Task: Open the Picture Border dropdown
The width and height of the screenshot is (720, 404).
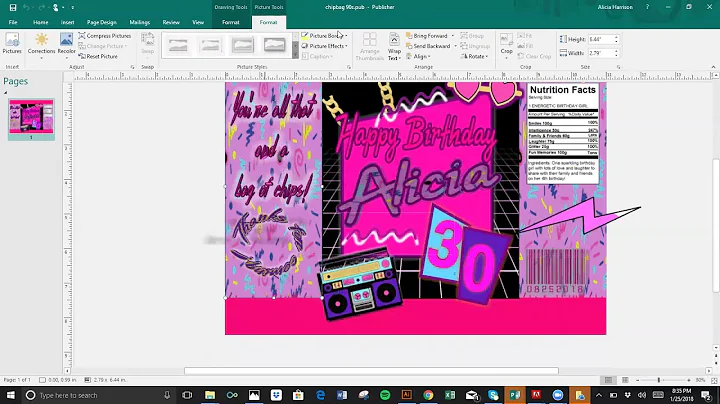Action: [x=325, y=35]
